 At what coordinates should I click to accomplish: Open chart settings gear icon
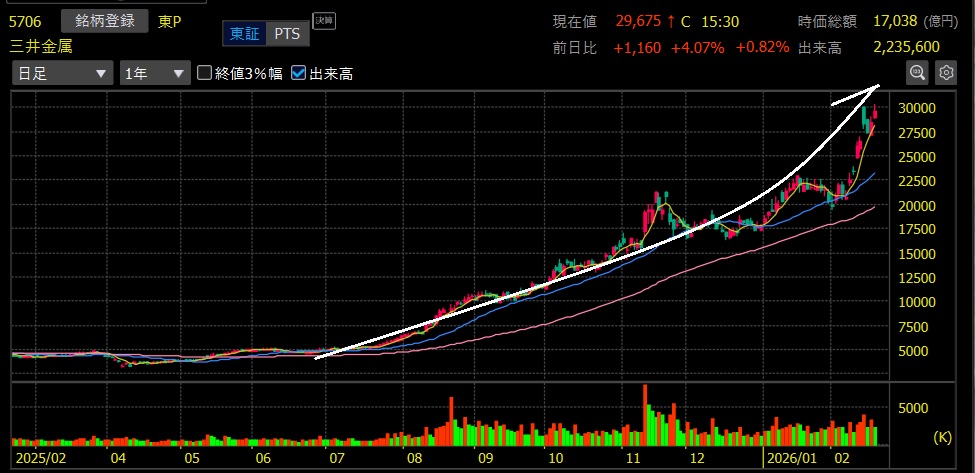coord(946,72)
